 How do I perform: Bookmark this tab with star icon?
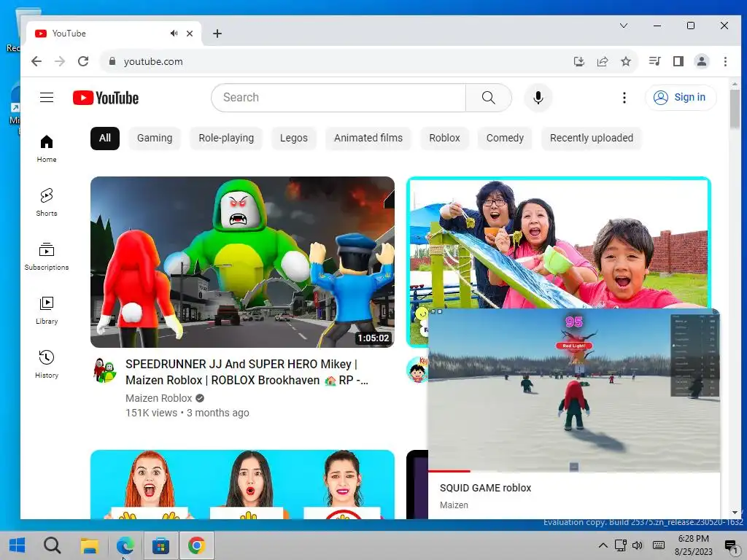(625, 61)
